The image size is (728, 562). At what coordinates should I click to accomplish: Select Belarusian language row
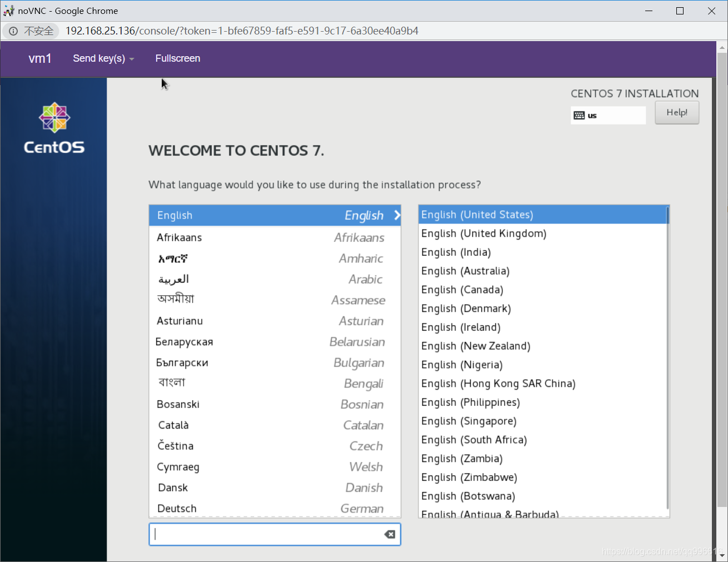click(x=275, y=342)
